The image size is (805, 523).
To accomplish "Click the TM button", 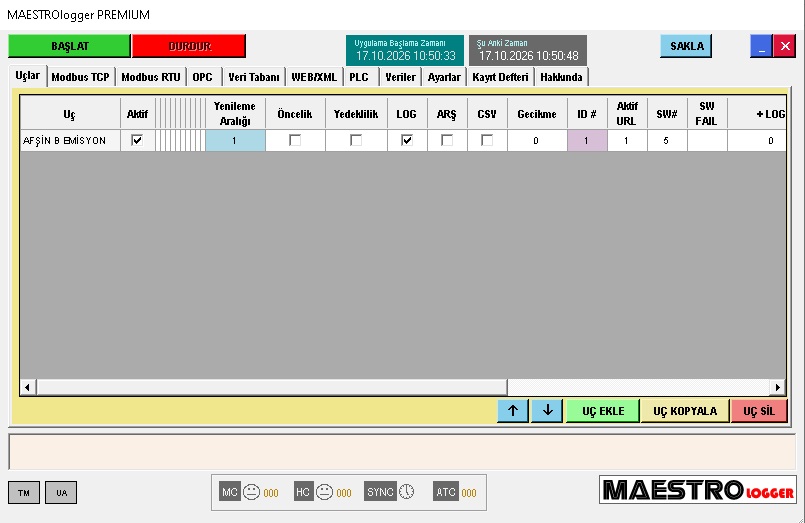I will [24, 493].
